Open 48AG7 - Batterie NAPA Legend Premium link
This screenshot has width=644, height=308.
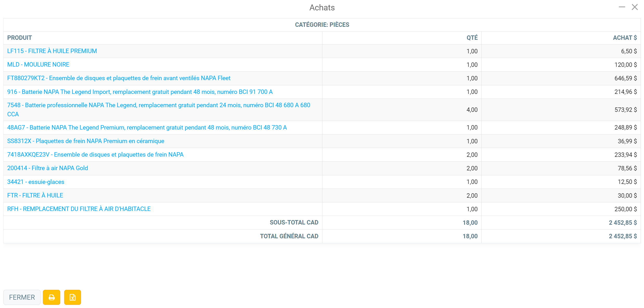[147, 127]
